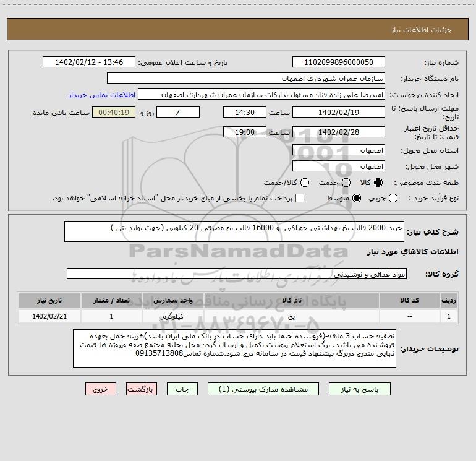Click the deadline time field 14:30
The width and height of the screenshot is (476, 461).
coord(245,112)
